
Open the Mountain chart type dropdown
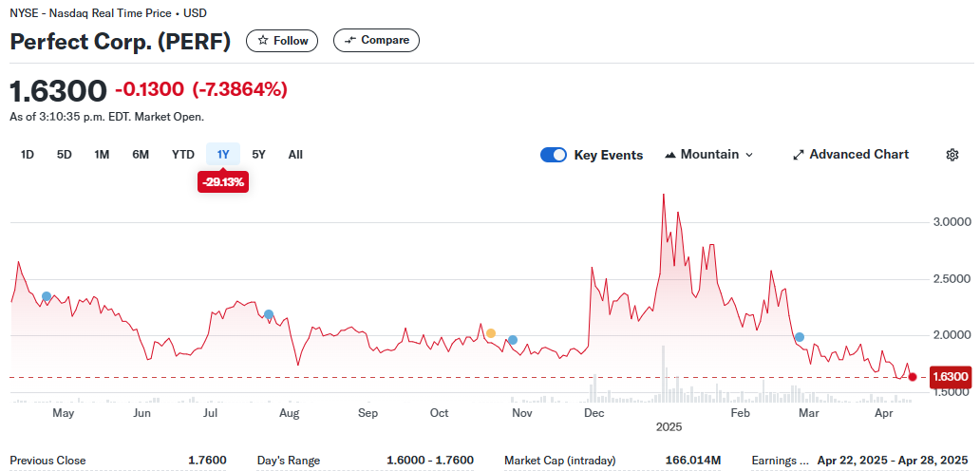click(x=710, y=154)
